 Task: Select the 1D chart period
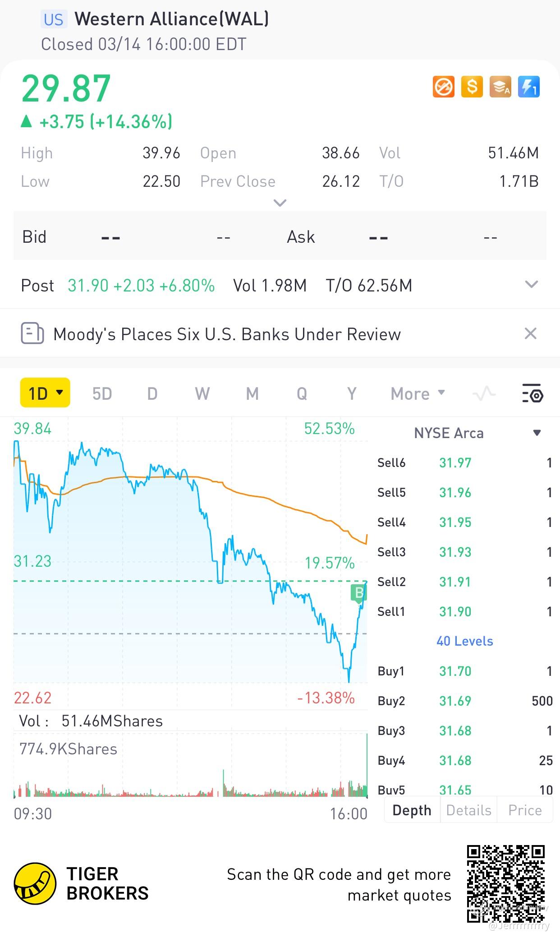(45, 393)
